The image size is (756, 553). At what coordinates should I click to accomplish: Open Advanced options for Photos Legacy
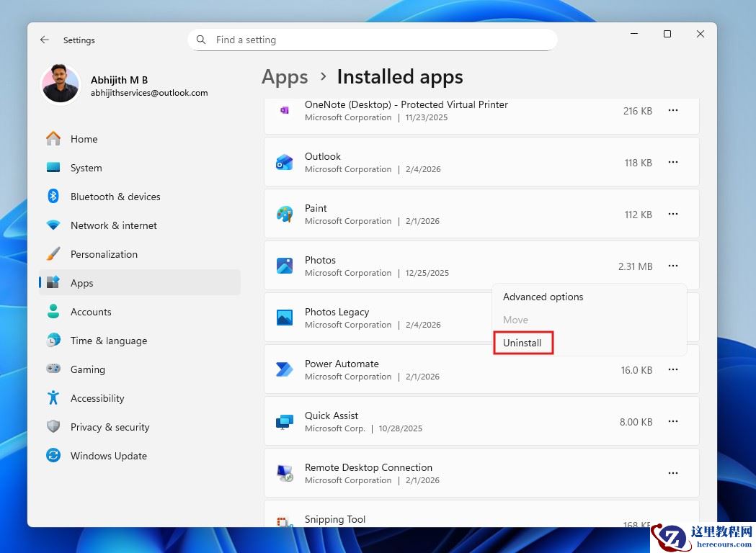543,297
